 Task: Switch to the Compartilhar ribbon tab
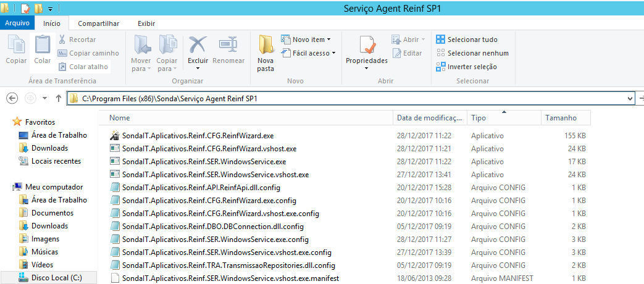click(99, 23)
